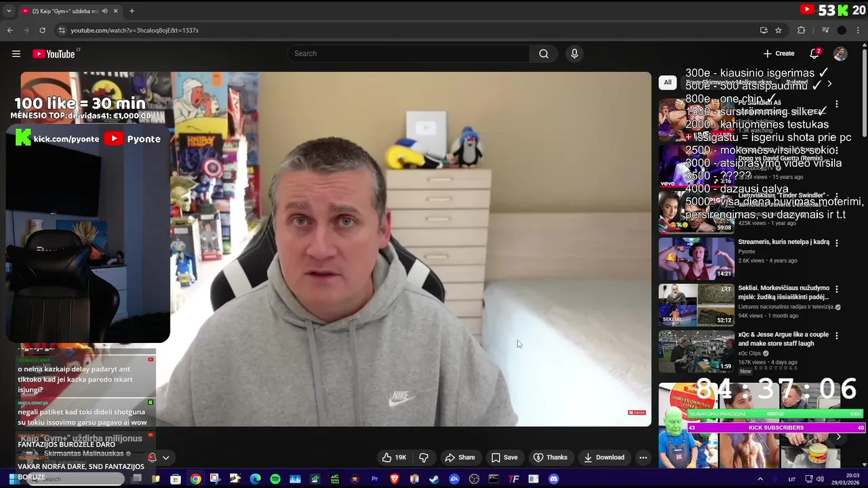Dislike the video
The image size is (868, 488).
point(423,457)
